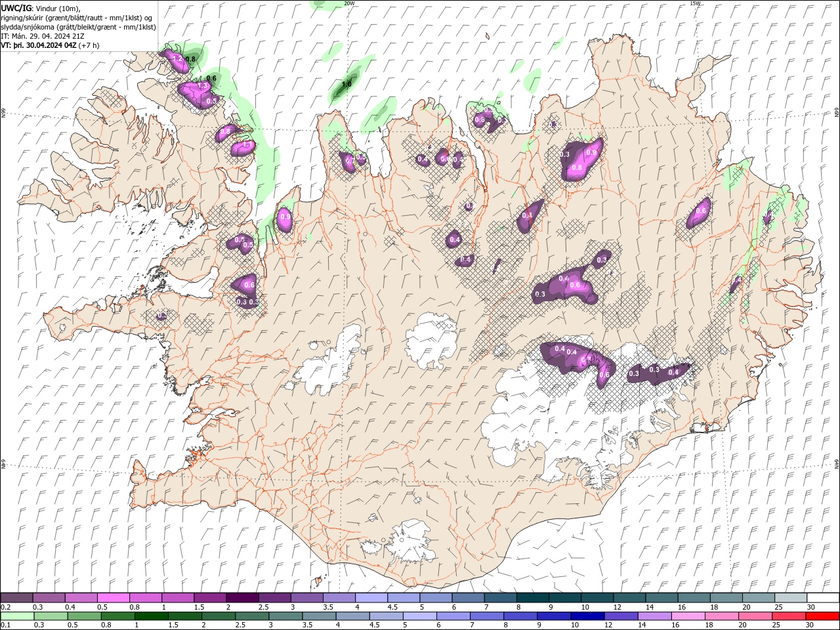Click the "1.3" snowfall value on the map
This screenshot has height=630, width=840.
tap(203, 86)
